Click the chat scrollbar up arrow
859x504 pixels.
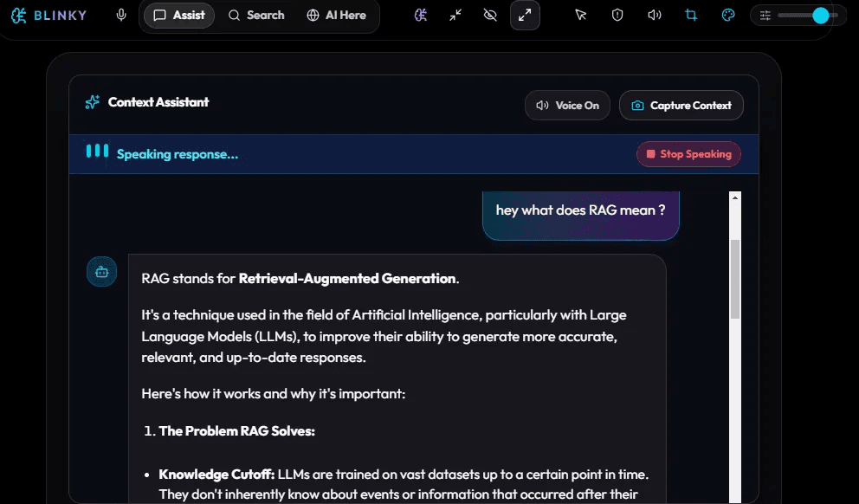(x=735, y=197)
